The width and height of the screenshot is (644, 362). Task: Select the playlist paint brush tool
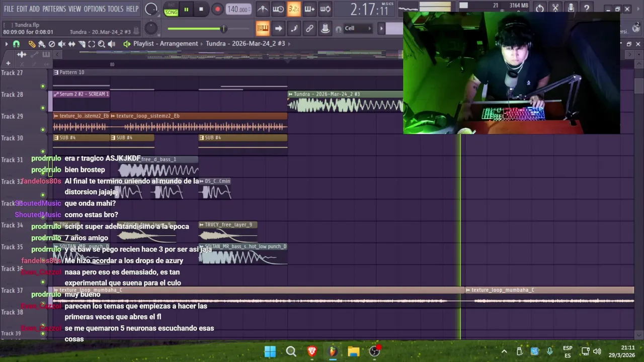pyautogui.click(x=42, y=44)
